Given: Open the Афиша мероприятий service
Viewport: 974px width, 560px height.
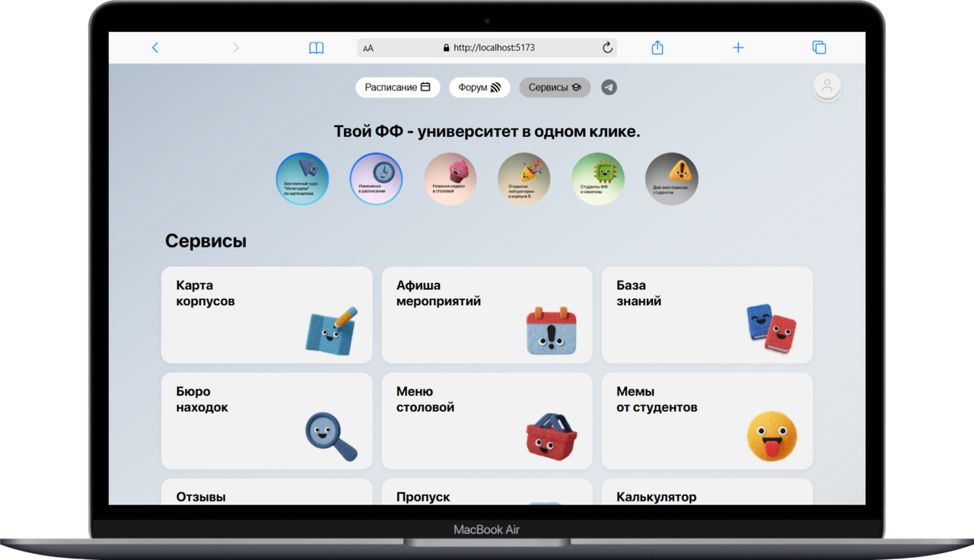Looking at the screenshot, I should click(x=487, y=314).
